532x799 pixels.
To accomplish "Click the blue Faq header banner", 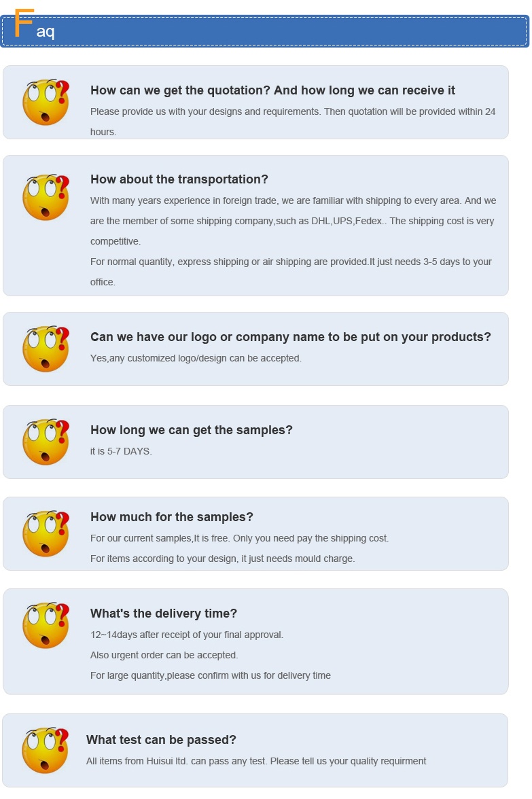I will pyautogui.click(x=264, y=31).
